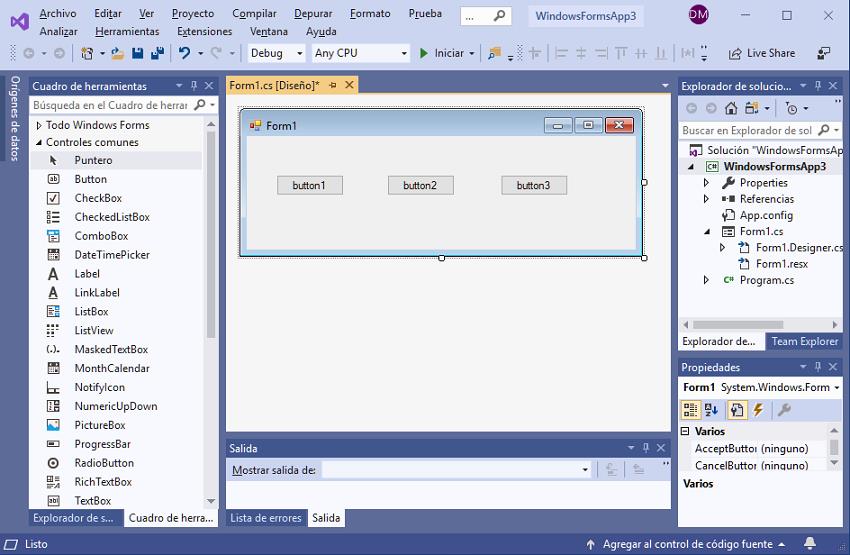
Task: Open the Archivo menu
Action: pyautogui.click(x=58, y=14)
